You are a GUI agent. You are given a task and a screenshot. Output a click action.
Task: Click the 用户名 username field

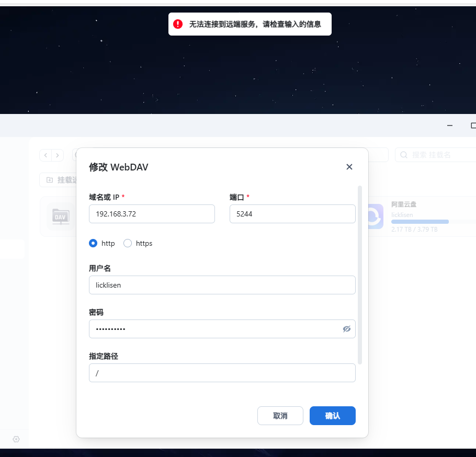tap(222, 285)
